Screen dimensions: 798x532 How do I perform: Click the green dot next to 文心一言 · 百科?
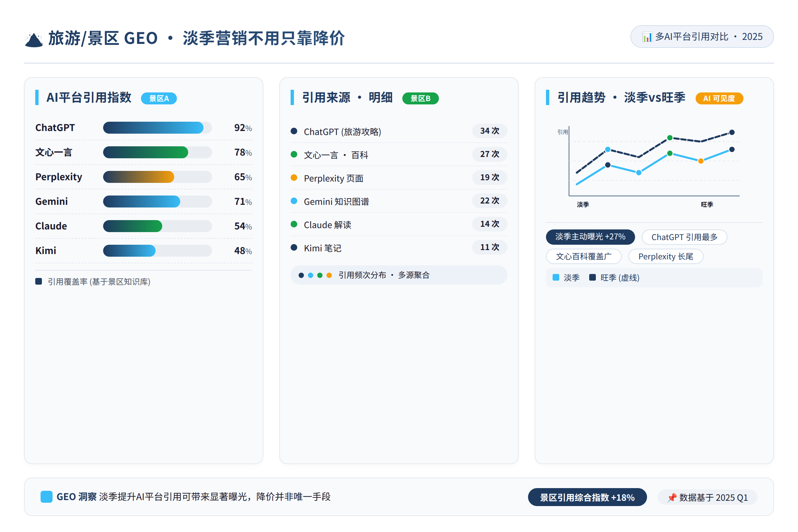coord(294,154)
